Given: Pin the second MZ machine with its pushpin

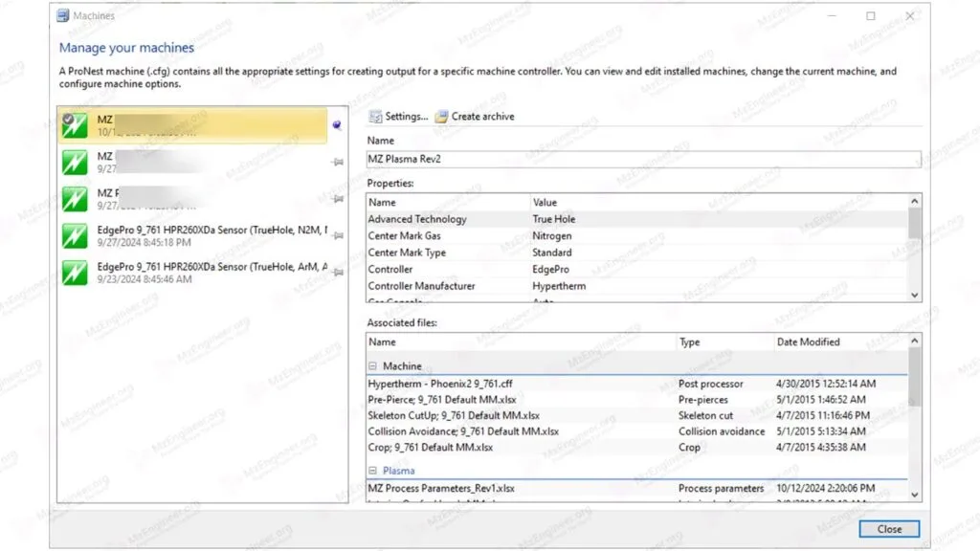Looking at the screenshot, I should (337, 162).
